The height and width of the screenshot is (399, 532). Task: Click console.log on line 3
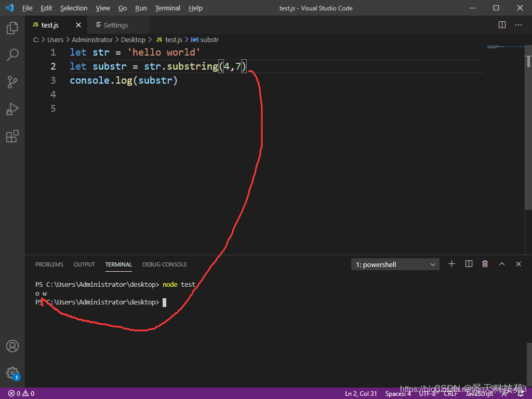[x=101, y=81]
